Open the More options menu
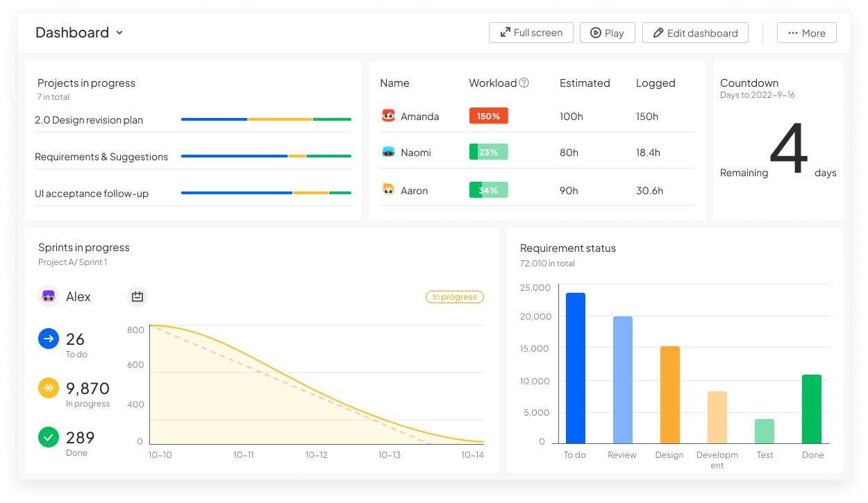The height and width of the screenshot is (503, 868). tap(806, 33)
